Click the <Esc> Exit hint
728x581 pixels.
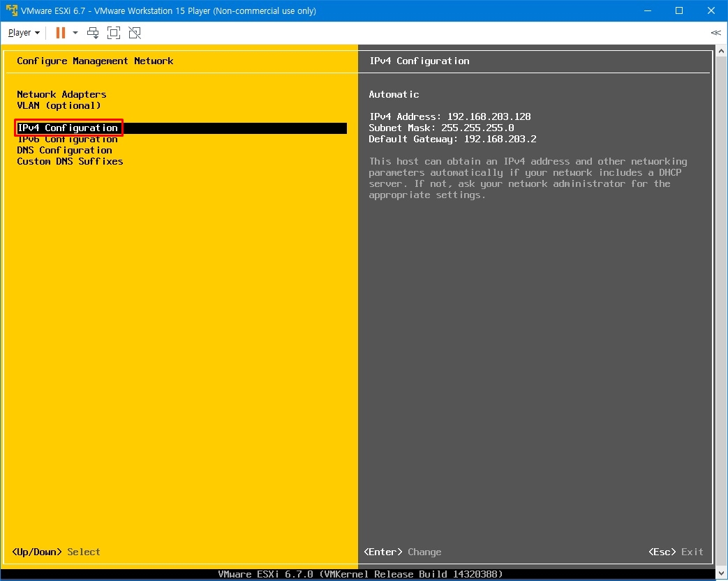click(x=676, y=552)
